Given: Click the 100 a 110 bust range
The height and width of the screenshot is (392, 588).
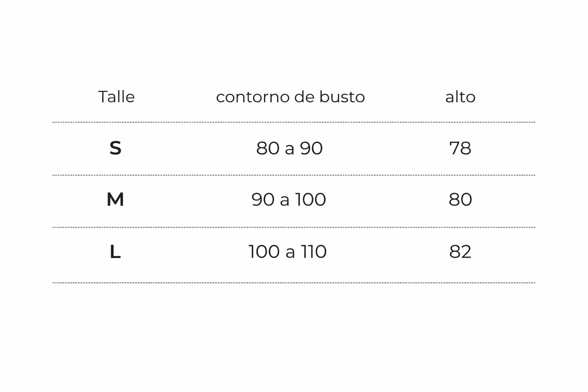Looking at the screenshot, I should pos(287,252).
